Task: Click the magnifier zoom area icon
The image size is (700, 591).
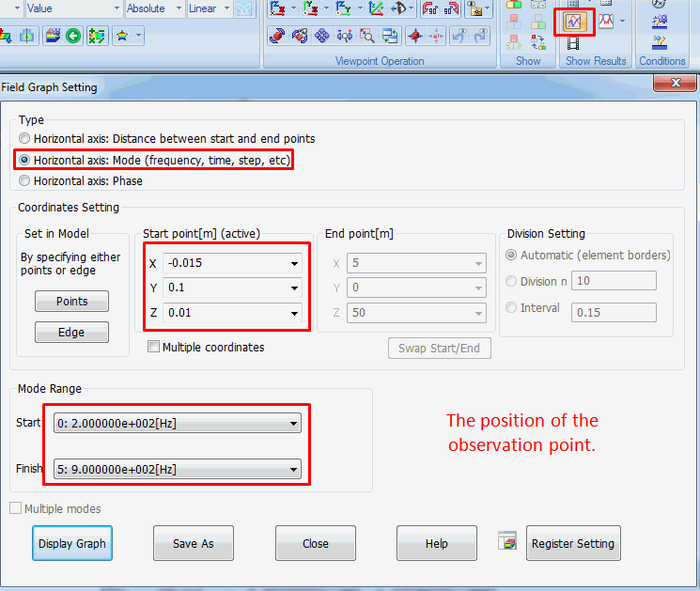Action: [x=366, y=37]
